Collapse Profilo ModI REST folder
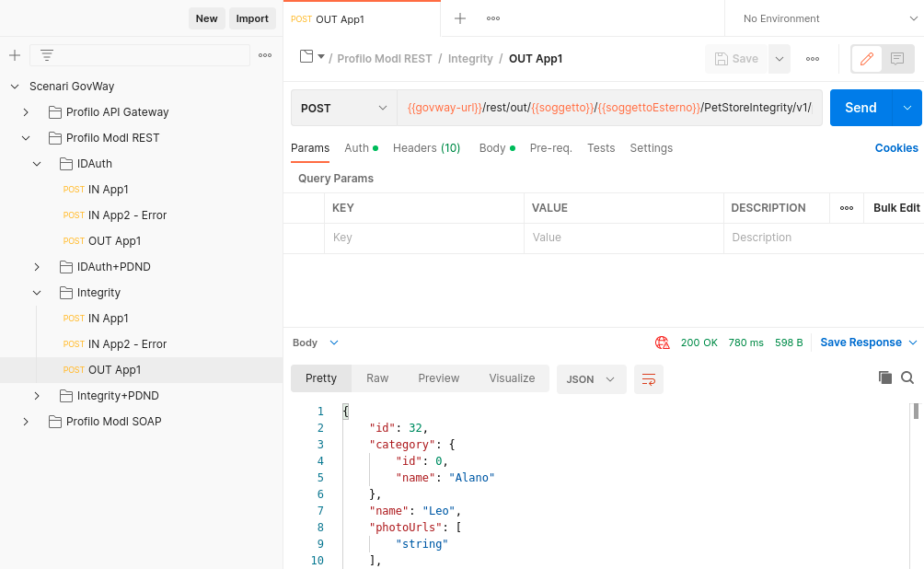The height and width of the screenshot is (569, 924). point(26,138)
